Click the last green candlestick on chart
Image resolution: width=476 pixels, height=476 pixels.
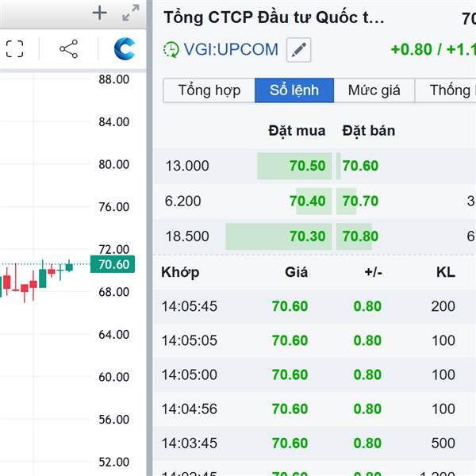[69, 267]
